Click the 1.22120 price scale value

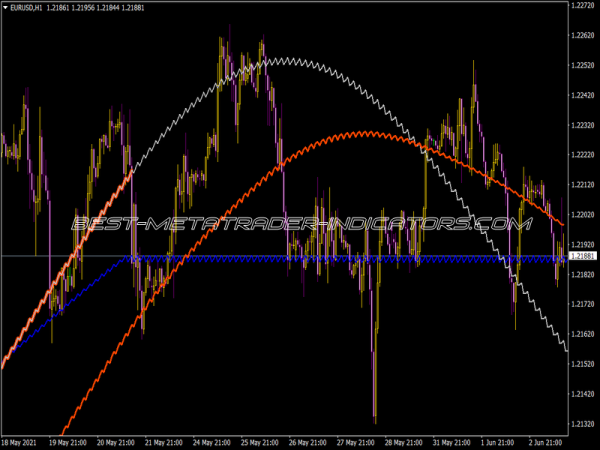tap(584, 184)
